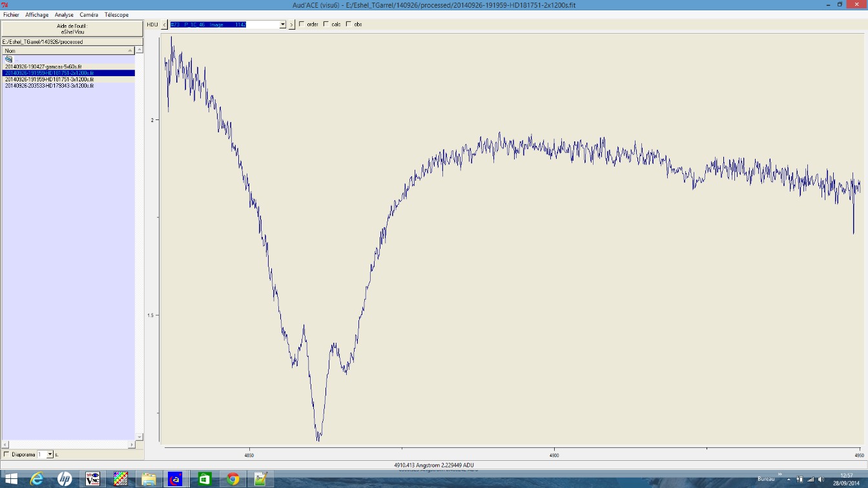Open File Explorer from the taskbar
The height and width of the screenshot is (488, 868).
pyautogui.click(x=149, y=479)
